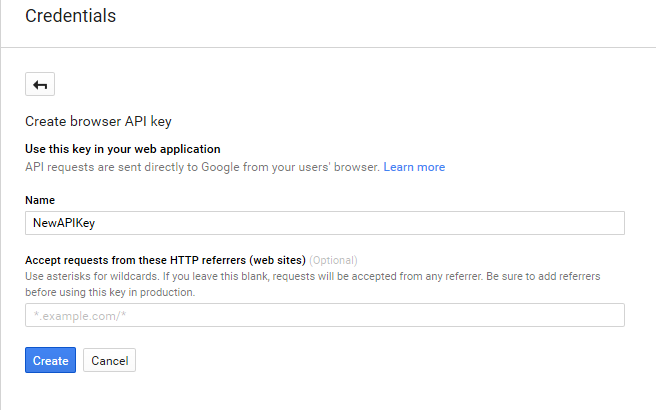Go back using the left arrow icon
656x410 pixels.
(x=40, y=84)
